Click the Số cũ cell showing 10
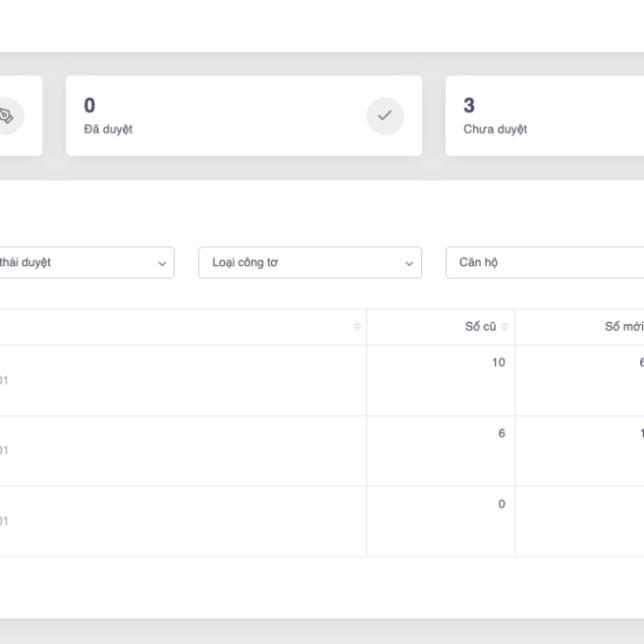Screen dimensions: 644x644 tap(498, 362)
